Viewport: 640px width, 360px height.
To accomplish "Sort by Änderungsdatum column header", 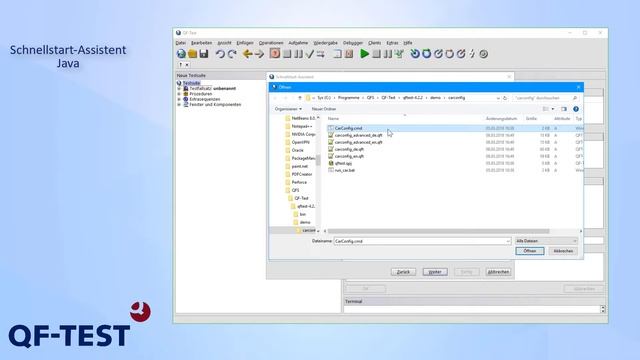I will pos(501,118).
